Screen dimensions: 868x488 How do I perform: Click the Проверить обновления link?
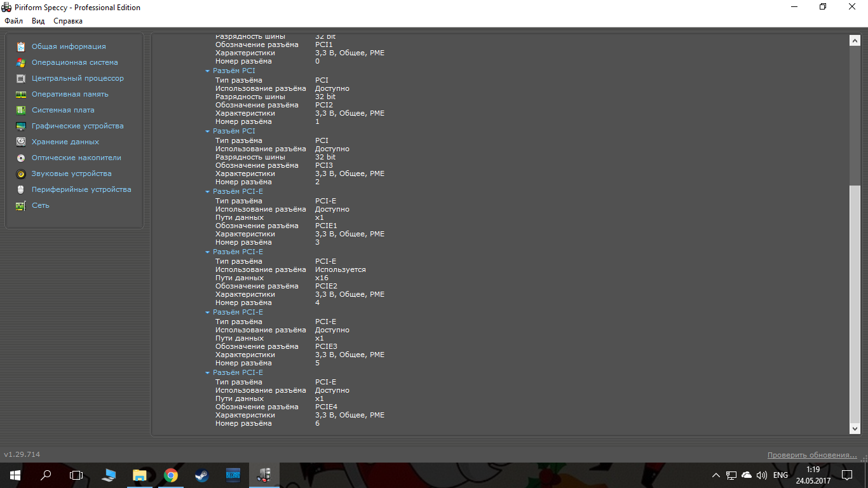click(x=812, y=455)
